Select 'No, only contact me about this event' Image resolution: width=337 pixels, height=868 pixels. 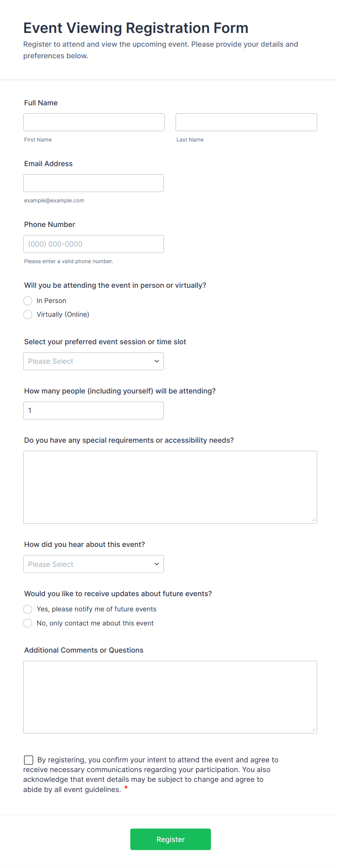click(28, 623)
